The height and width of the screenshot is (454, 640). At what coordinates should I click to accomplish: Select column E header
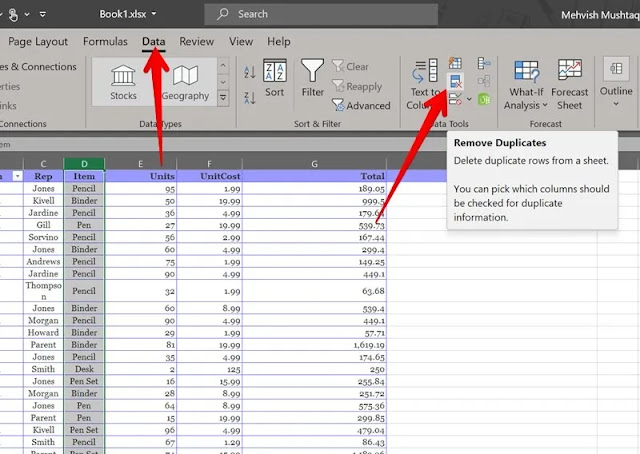(140, 164)
